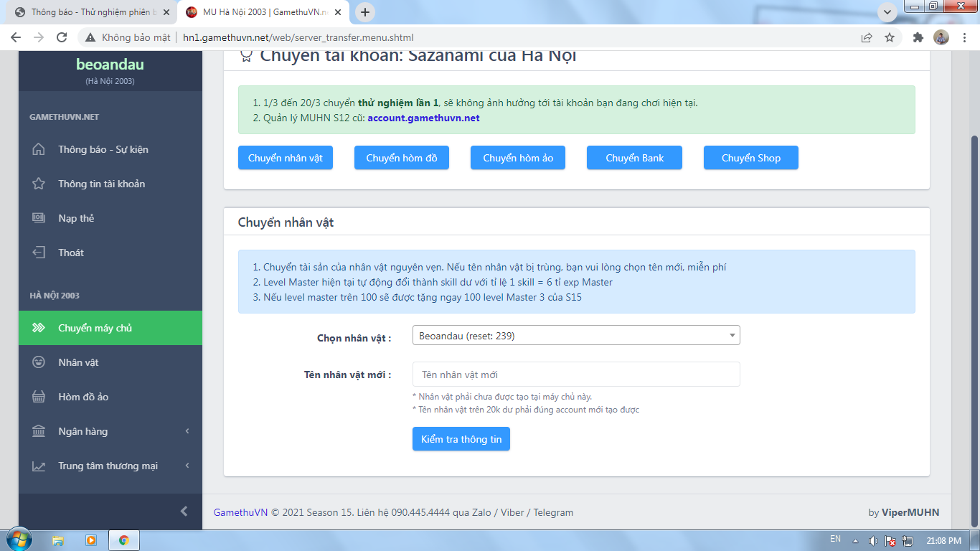Click the home icon beside Thông báo - Sự kiện

click(39, 149)
